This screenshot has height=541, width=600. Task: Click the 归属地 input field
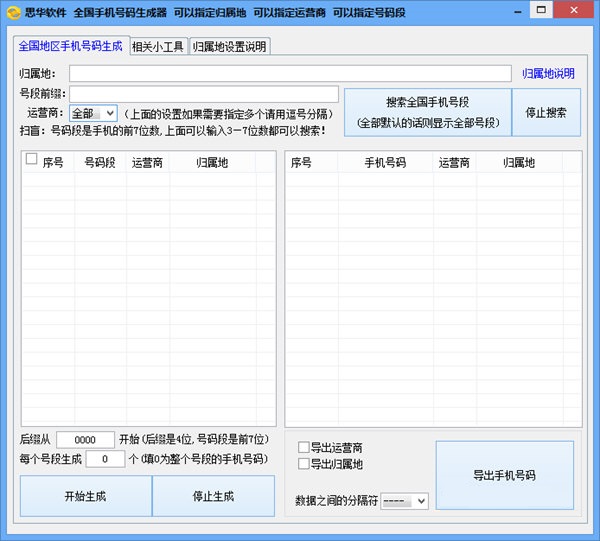(289, 73)
